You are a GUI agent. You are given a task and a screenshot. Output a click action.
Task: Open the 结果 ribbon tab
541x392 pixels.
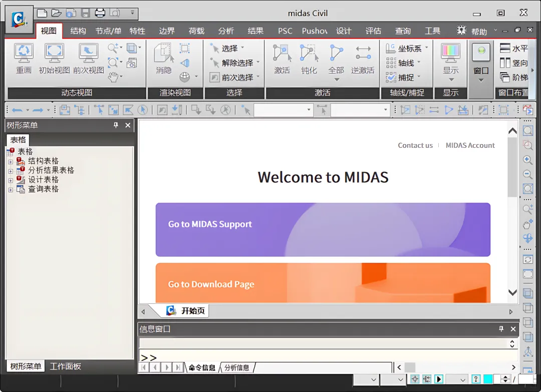tap(255, 31)
